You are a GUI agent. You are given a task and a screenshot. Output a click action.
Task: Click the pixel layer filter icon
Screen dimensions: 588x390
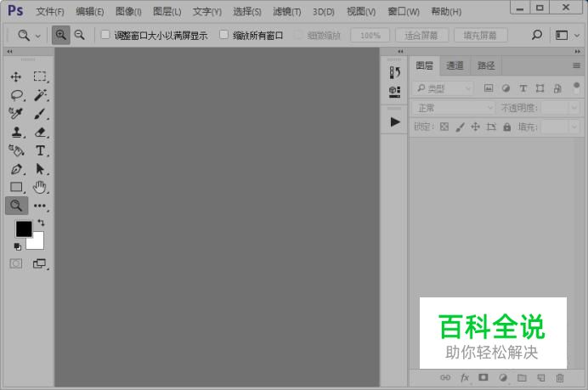pos(489,88)
